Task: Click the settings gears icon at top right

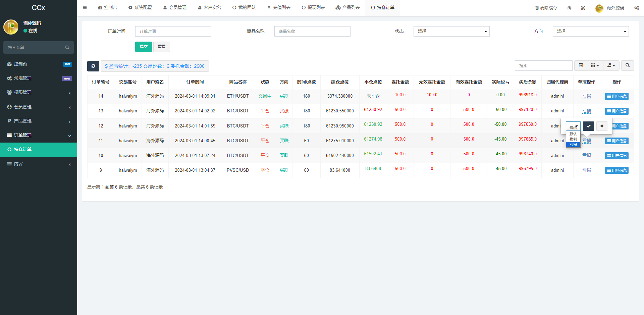Action: 636,8
